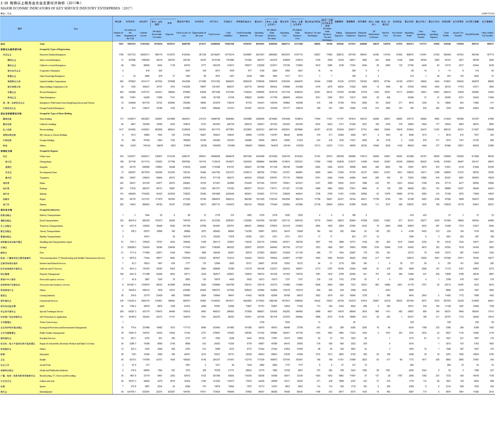Select the 'Grouped by Types of Registration' row

(55, 49)
